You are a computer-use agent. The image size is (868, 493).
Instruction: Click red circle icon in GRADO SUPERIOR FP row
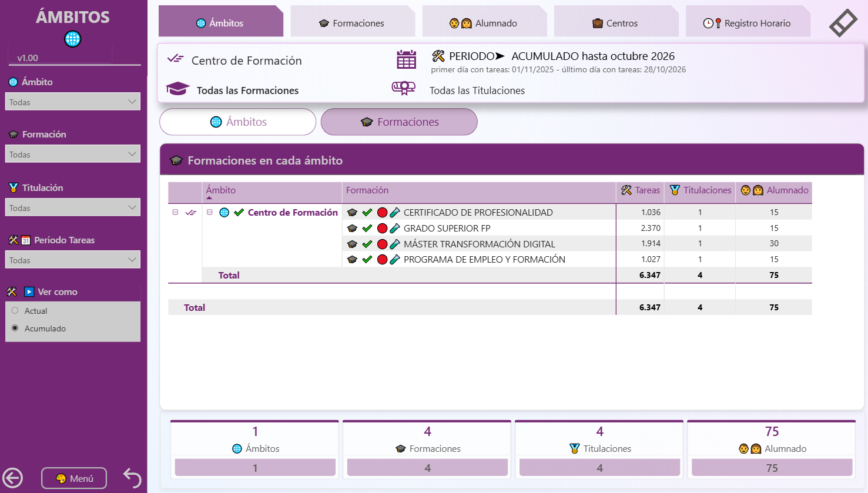coord(382,229)
